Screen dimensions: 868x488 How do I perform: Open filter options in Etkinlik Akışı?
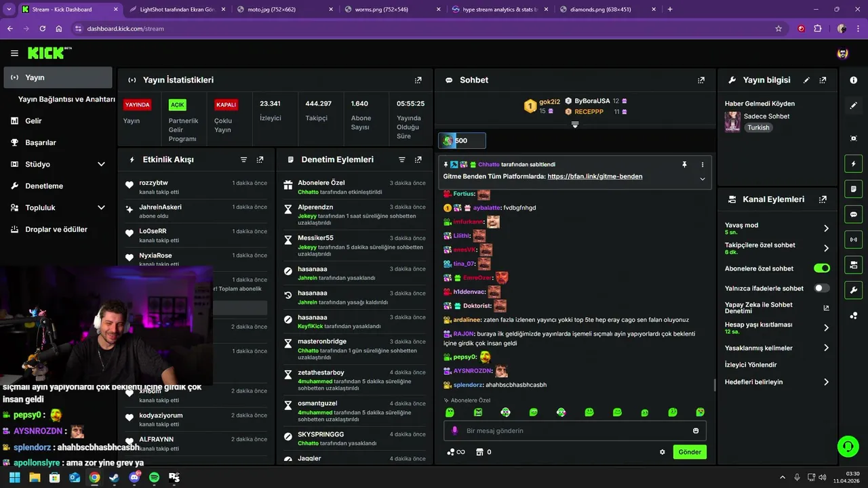[x=243, y=160]
